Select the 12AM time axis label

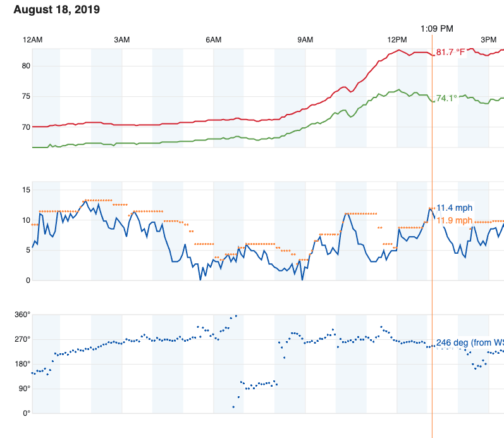[x=33, y=40]
